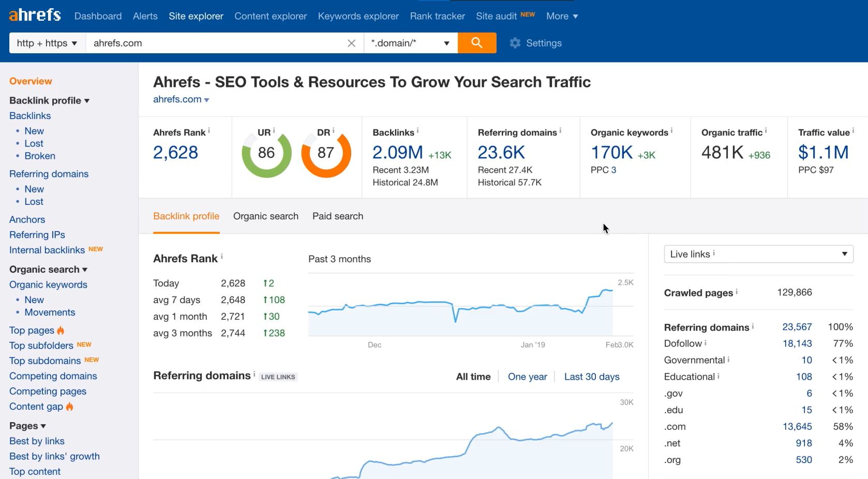Click the info icon next to DR
The height and width of the screenshot is (479, 868).
tap(333, 130)
